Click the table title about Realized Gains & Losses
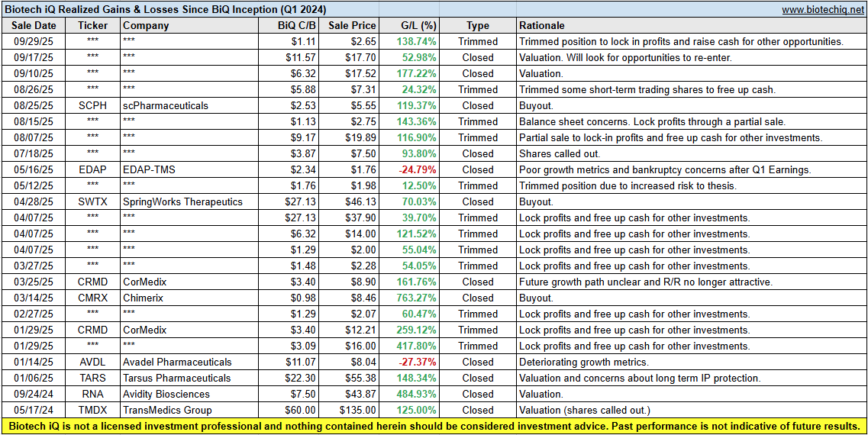This screenshot has width=868, height=435. [165, 9]
